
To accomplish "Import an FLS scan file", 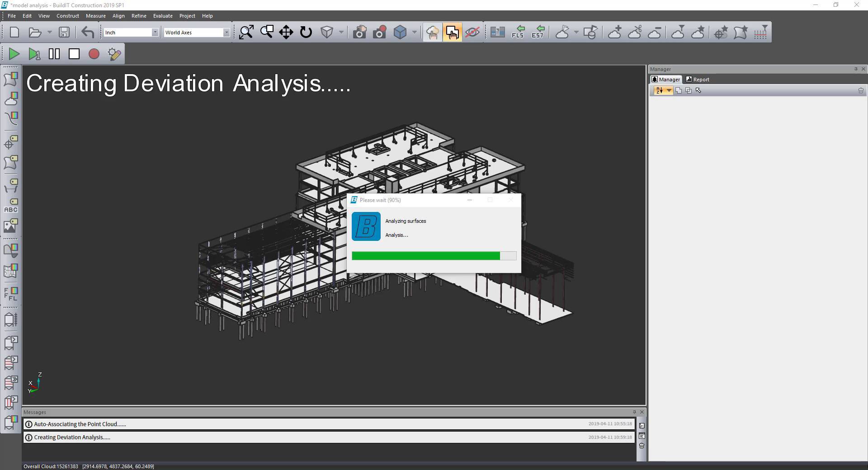I will [x=518, y=32].
